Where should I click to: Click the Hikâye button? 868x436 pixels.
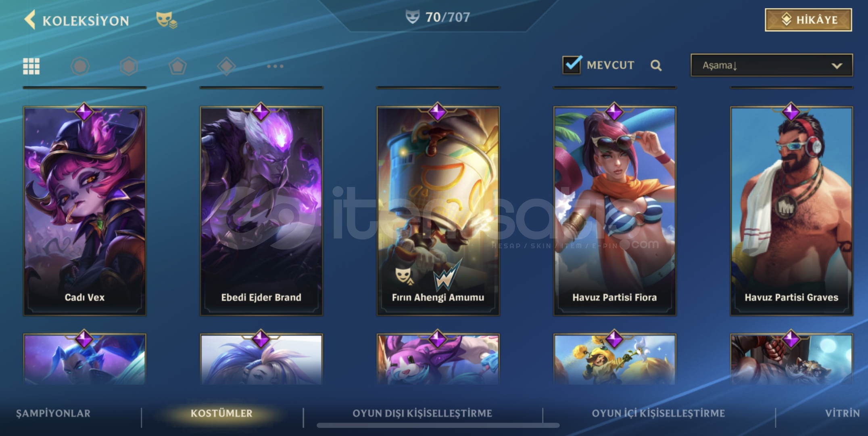pyautogui.click(x=808, y=20)
